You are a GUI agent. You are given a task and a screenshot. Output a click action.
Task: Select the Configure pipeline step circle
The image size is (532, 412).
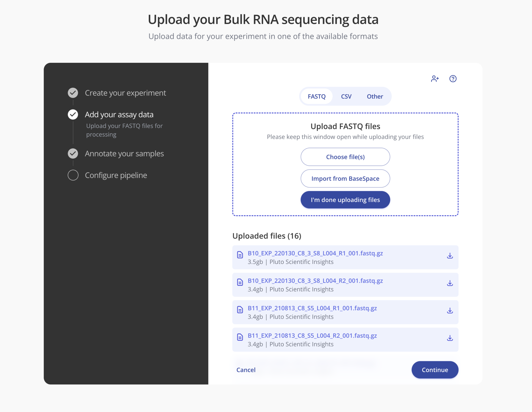73,175
